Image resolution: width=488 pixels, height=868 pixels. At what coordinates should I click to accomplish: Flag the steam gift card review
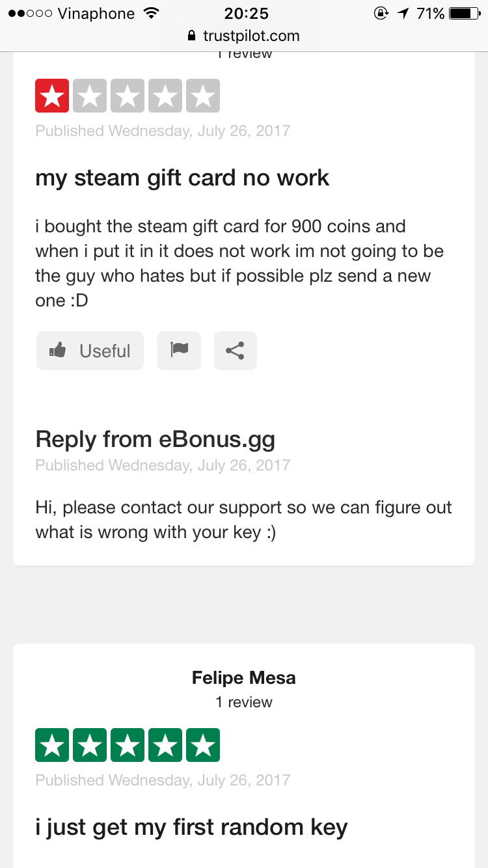tap(179, 351)
